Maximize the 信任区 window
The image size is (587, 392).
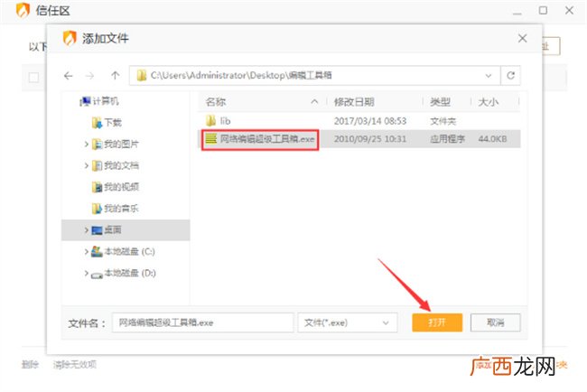543,11
